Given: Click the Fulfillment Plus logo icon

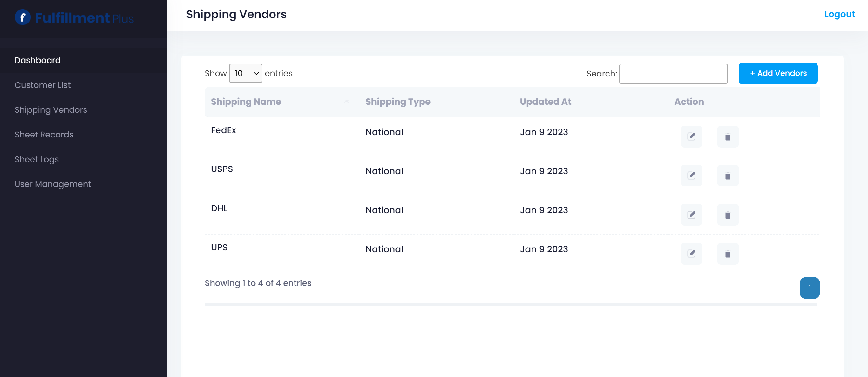Looking at the screenshot, I should pyautogui.click(x=23, y=17).
